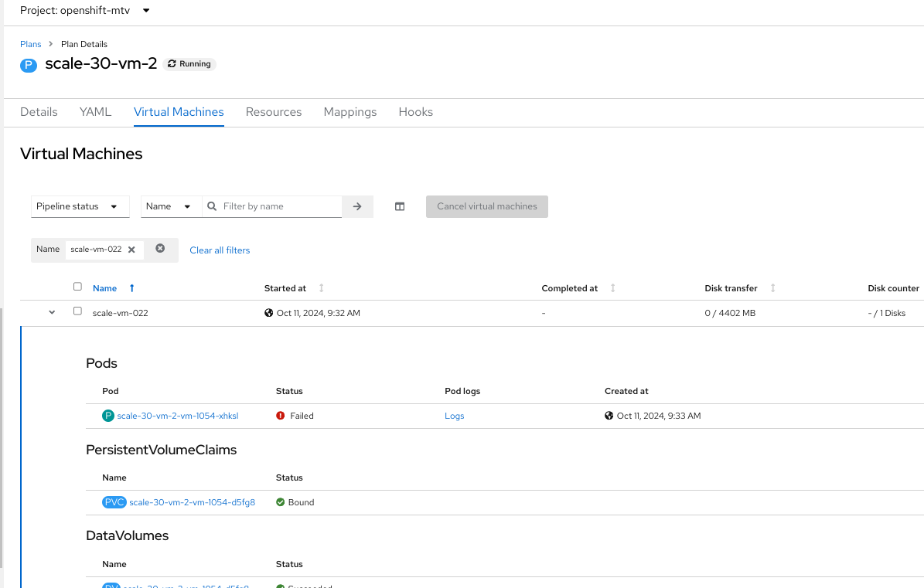The height and width of the screenshot is (588, 924).
Task: Sort by Started at column
Action: (x=322, y=288)
